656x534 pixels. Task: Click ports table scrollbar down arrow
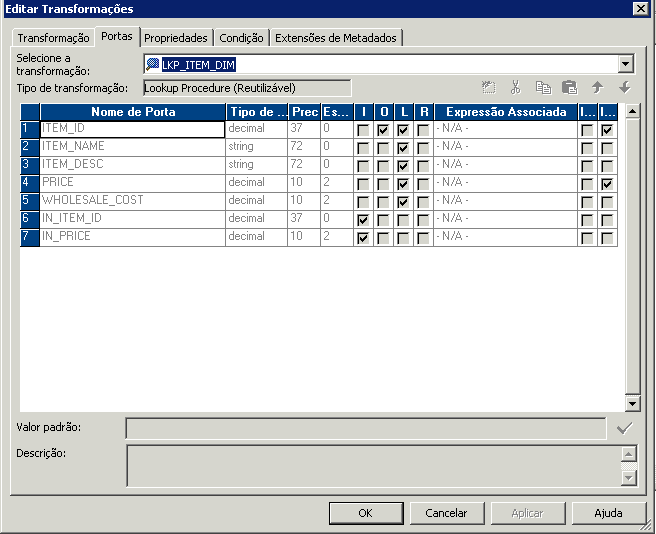(x=632, y=403)
